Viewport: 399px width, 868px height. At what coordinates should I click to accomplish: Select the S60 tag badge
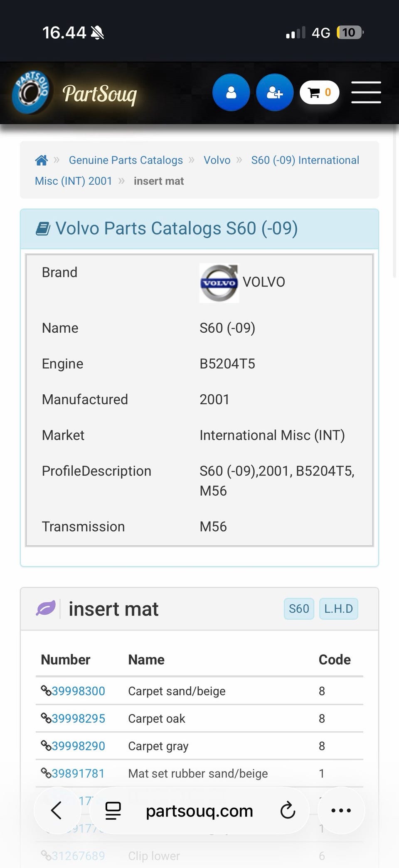pyautogui.click(x=299, y=609)
